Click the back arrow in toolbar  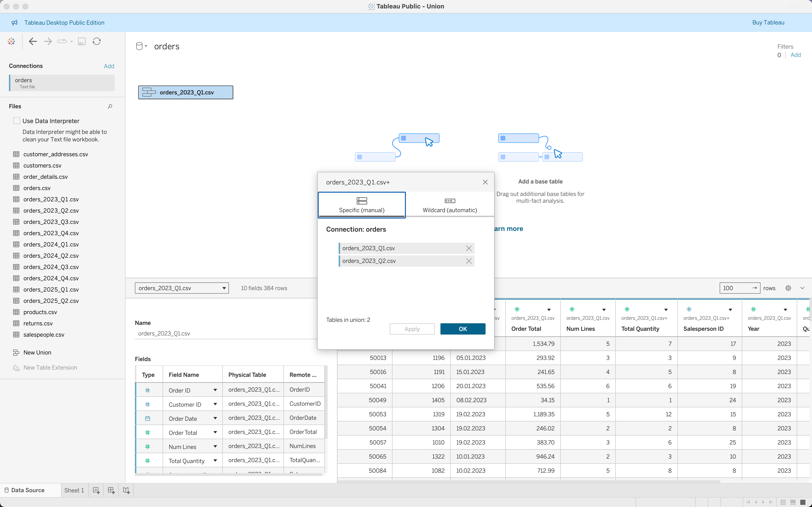tap(32, 41)
